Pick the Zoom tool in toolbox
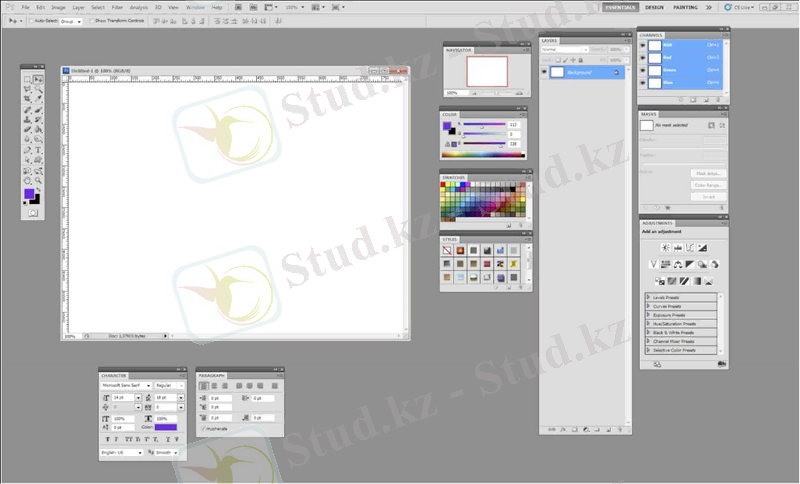Image resolution: width=800 pixels, height=484 pixels. tap(38, 181)
